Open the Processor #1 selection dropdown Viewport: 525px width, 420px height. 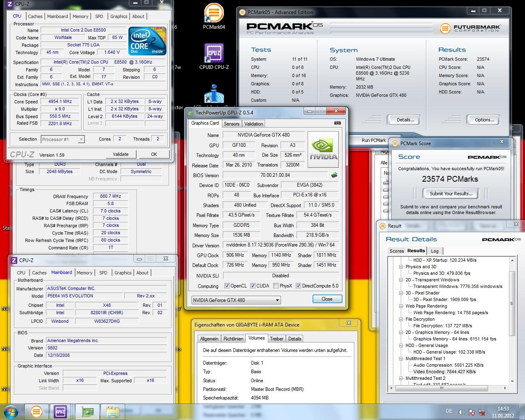point(63,139)
